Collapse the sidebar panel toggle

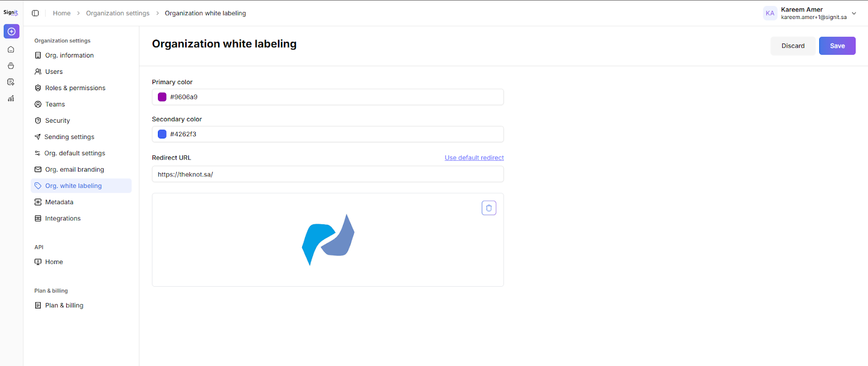(35, 13)
